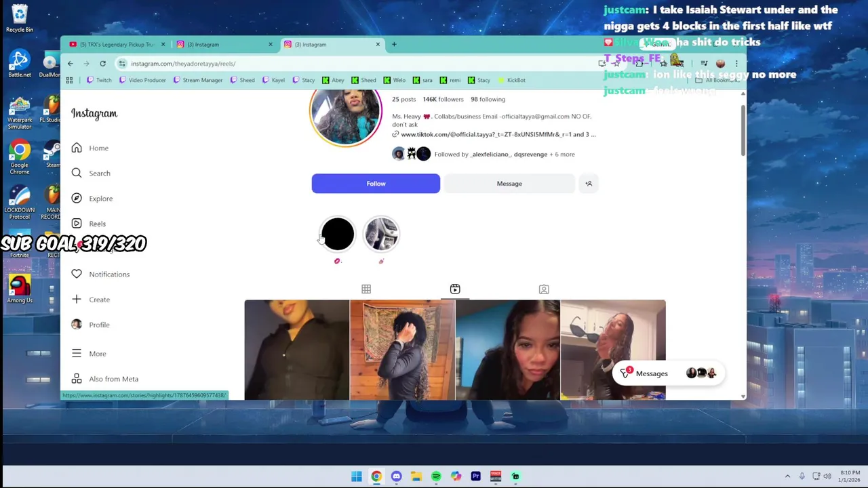Viewport: 868px width, 488px height.
Task: Open the Search sidebar item
Action: pos(91,173)
